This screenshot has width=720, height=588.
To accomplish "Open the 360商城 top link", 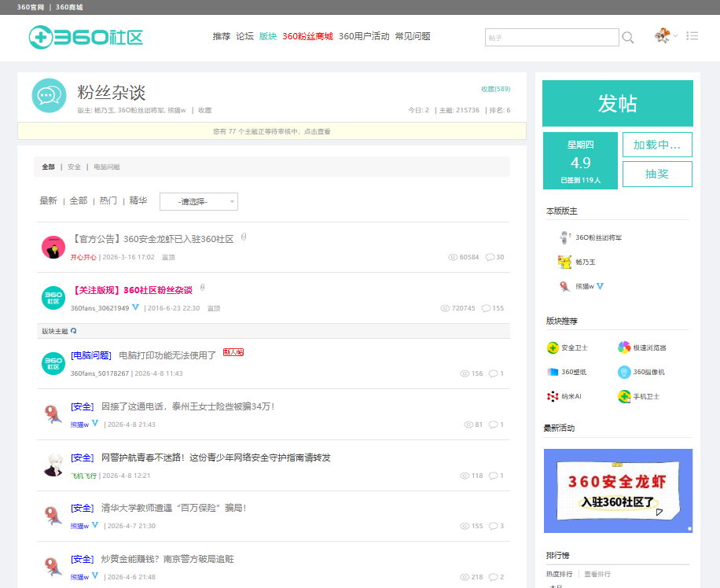I will click(69, 7).
